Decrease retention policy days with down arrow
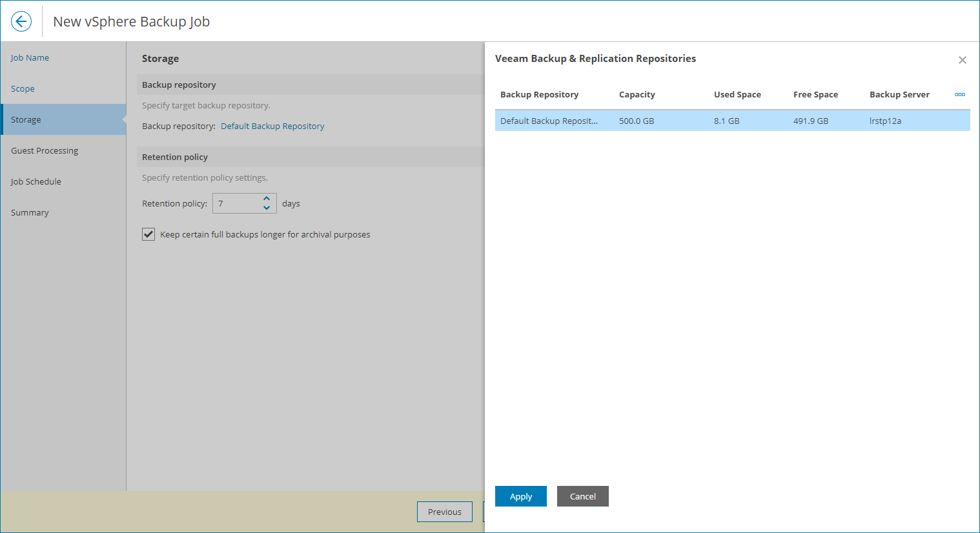This screenshot has height=533, width=980. tap(267, 208)
